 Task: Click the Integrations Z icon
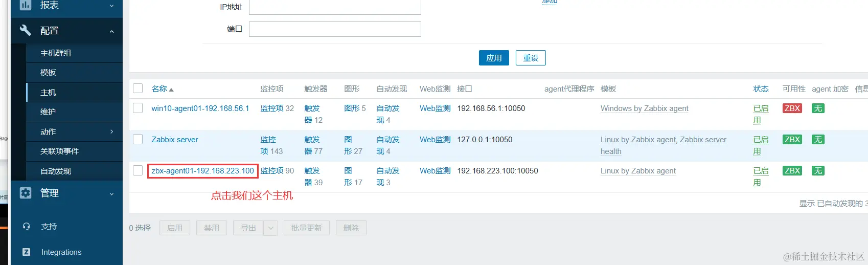(x=27, y=252)
